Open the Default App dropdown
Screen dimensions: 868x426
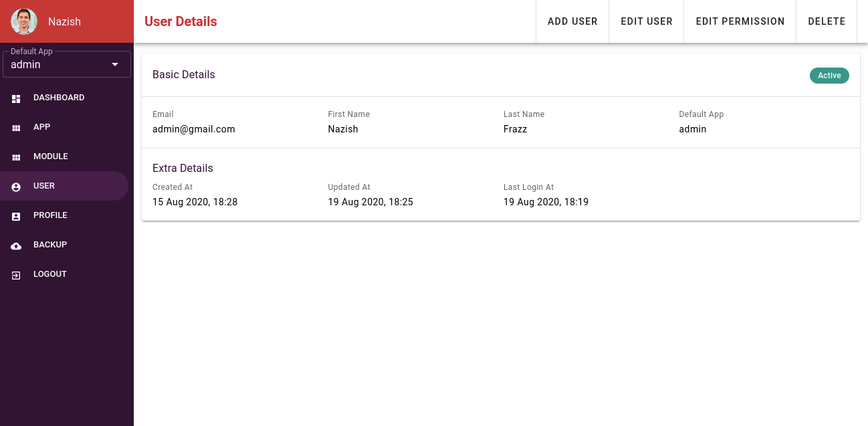66,64
